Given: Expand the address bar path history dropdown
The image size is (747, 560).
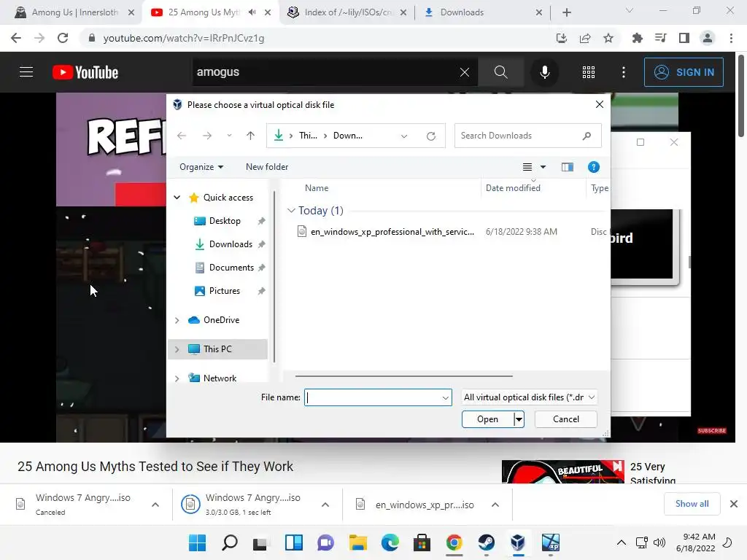Looking at the screenshot, I should tap(404, 136).
